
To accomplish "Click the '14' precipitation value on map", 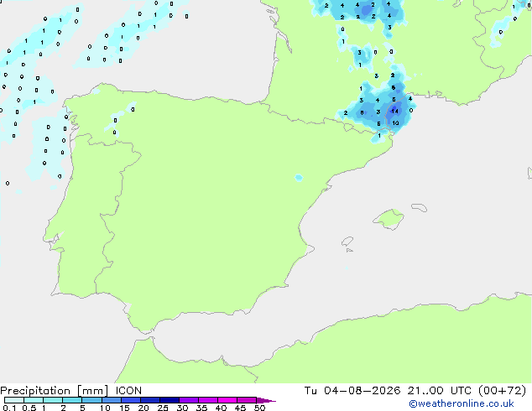I will 394,111.
